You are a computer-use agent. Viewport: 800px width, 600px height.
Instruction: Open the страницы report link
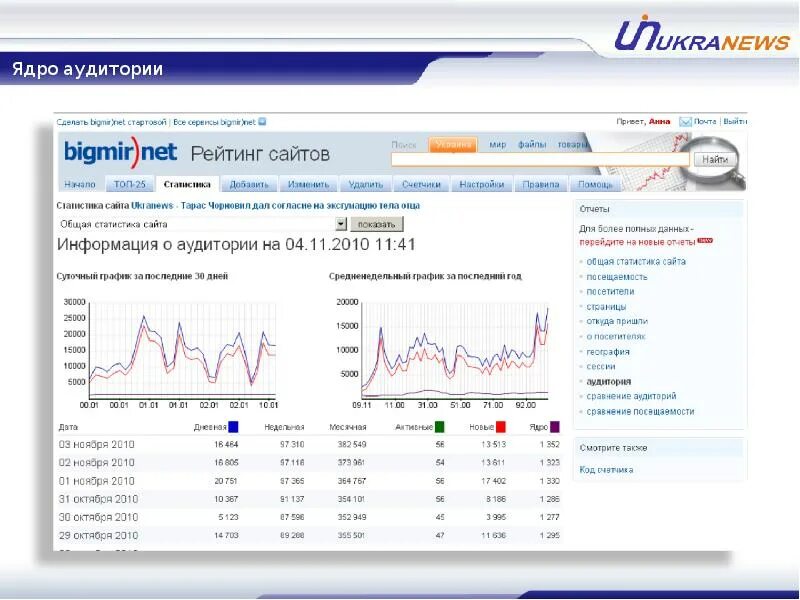(x=606, y=307)
